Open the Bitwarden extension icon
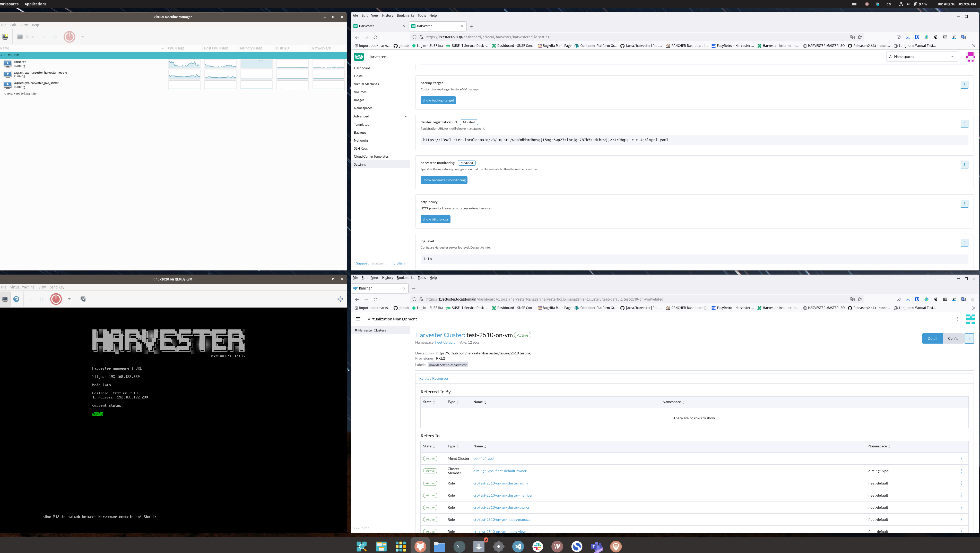Image resolution: width=980 pixels, height=553 pixels. point(917,37)
